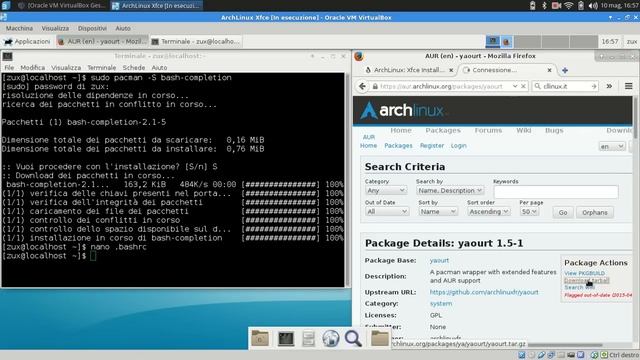Viewport: 640px width, 360px height.
Task: Open yaourt package base link
Action: [439, 260]
